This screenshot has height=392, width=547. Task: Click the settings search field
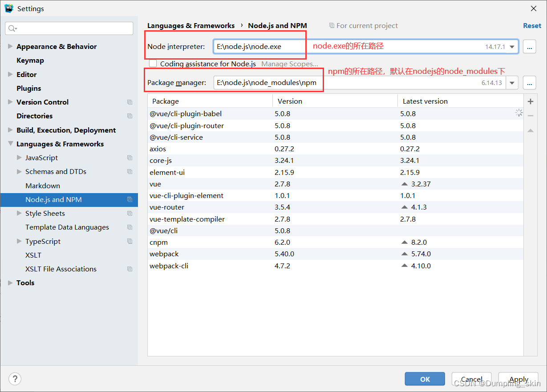[x=69, y=28]
